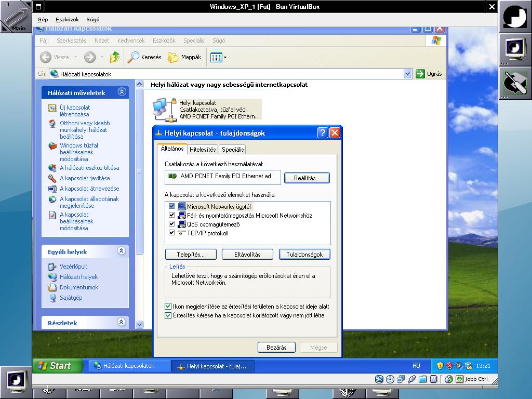Collapse the Hálózati műveletek panel
532x399 pixels.
[x=122, y=91]
